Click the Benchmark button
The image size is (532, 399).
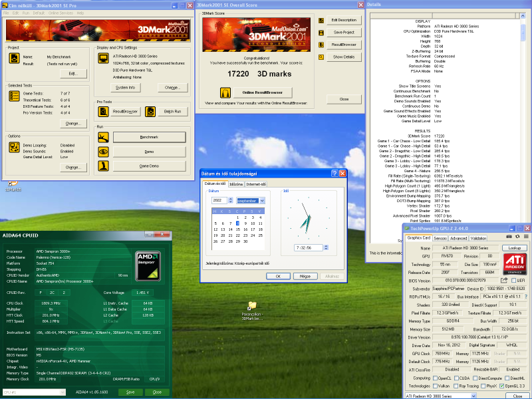[x=149, y=137]
